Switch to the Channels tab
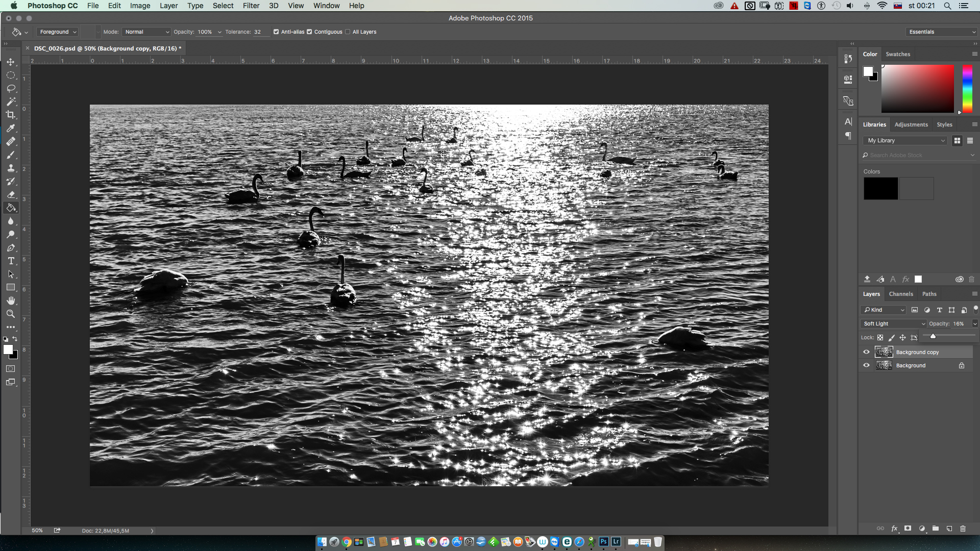The width and height of the screenshot is (980, 551). [x=900, y=294]
